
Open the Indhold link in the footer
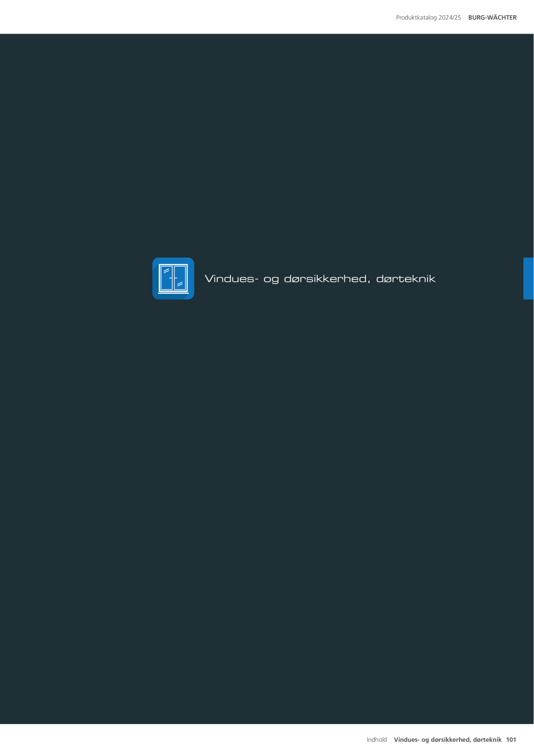[377, 740]
